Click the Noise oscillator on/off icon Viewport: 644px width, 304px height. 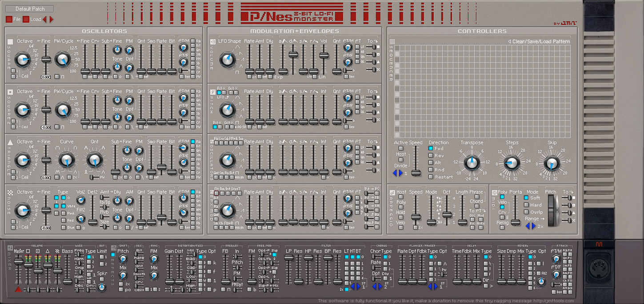pos(10,192)
